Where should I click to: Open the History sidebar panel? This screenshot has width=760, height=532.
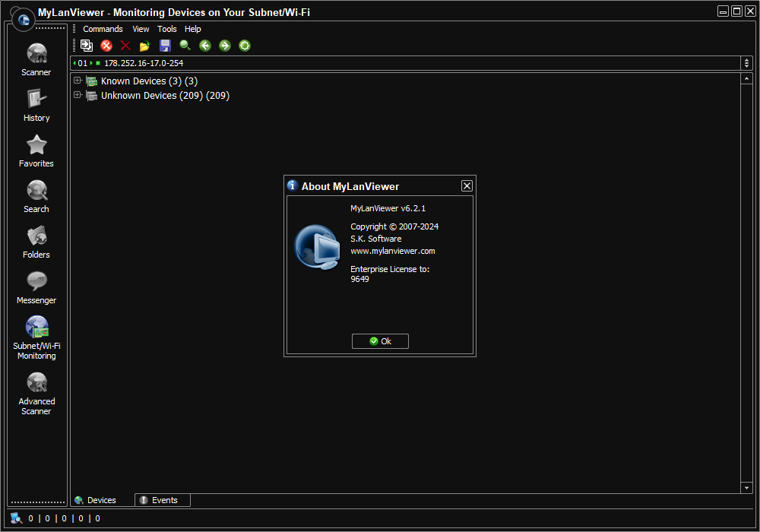pos(36,105)
